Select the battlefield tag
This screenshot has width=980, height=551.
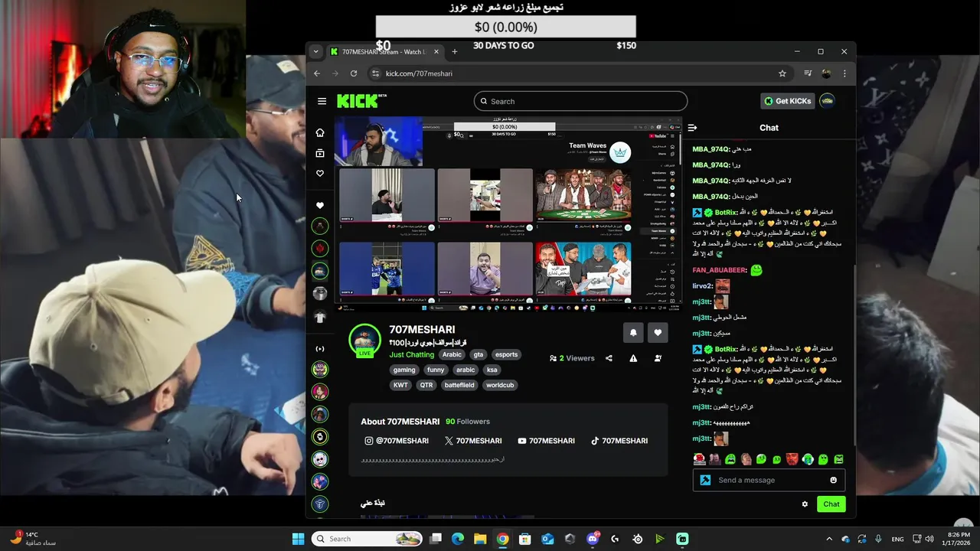click(459, 385)
